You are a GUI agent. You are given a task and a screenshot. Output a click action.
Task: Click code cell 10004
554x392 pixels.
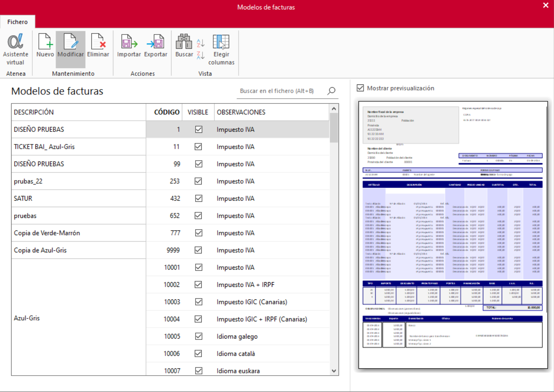164,319
